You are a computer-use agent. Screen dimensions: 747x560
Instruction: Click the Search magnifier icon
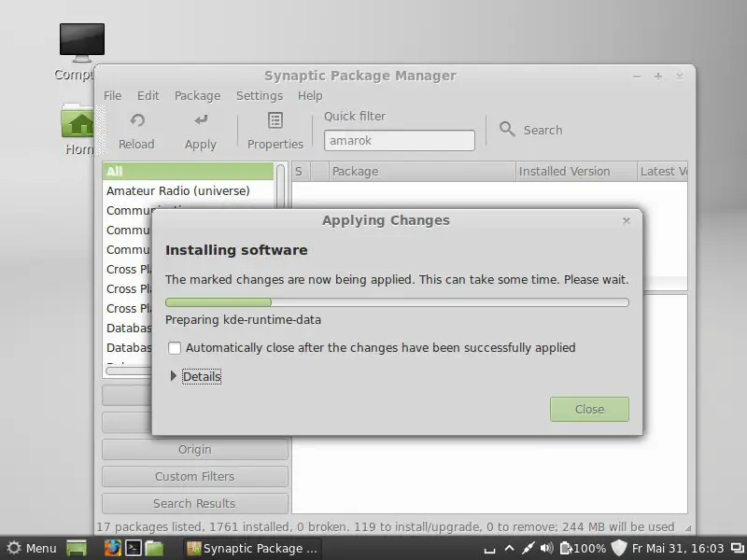click(507, 129)
